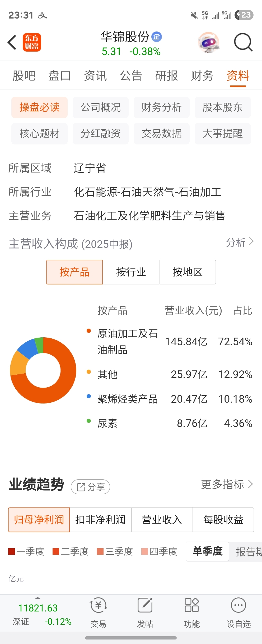
Task: Select the 尿素 product row
Action: click(170, 423)
